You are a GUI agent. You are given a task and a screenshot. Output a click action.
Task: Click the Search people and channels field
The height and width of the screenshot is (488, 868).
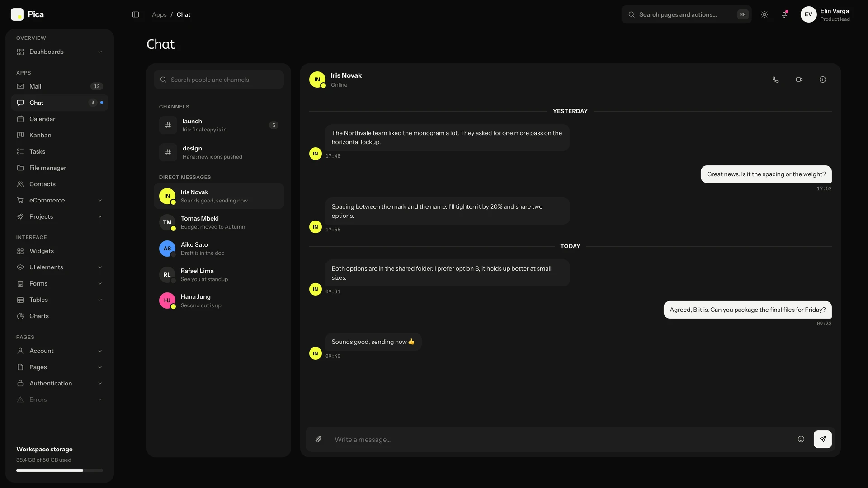tap(219, 80)
